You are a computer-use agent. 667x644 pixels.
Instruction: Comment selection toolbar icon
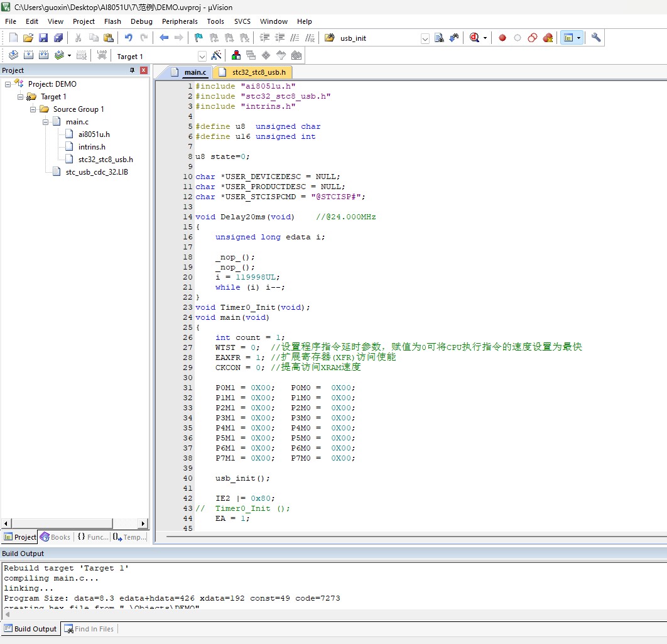click(295, 38)
